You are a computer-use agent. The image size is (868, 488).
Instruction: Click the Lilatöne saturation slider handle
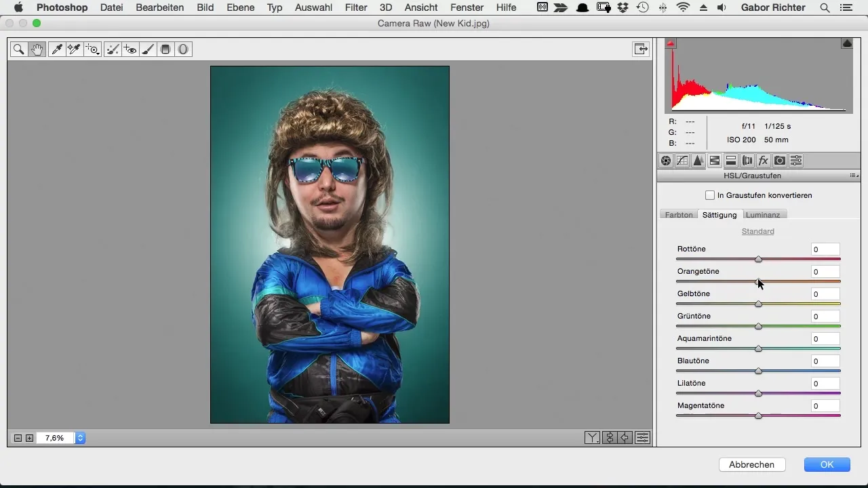click(x=759, y=393)
